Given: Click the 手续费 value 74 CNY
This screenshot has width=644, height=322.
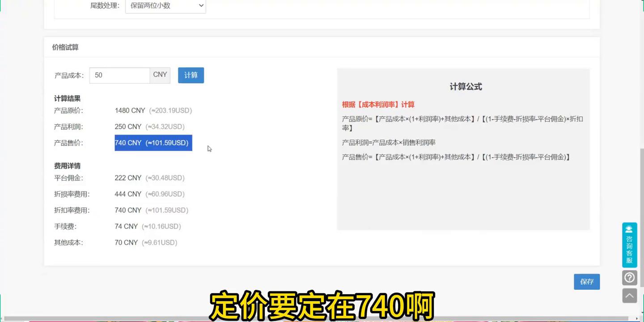Looking at the screenshot, I should pyautogui.click(x=126, y=226).
